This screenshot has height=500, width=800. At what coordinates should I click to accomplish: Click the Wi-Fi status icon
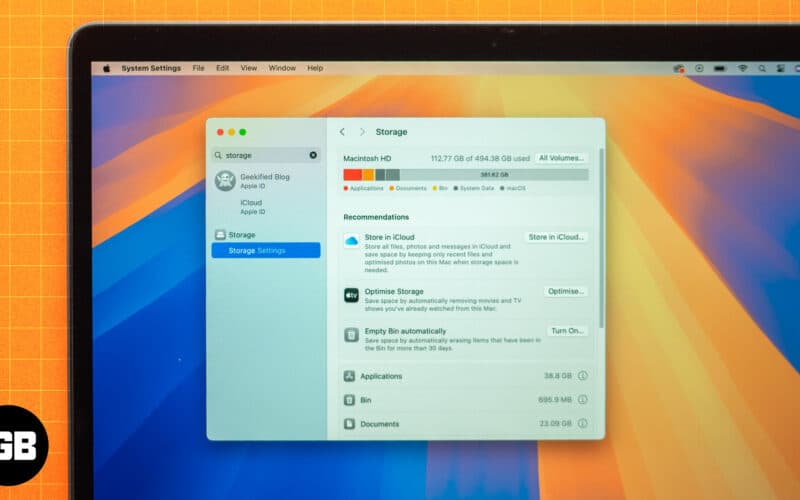point(742,68)
